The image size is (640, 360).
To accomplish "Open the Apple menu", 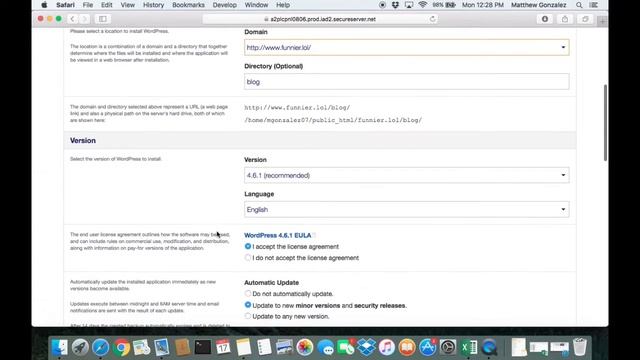I will pyautogui.click(x=44, y=5).
